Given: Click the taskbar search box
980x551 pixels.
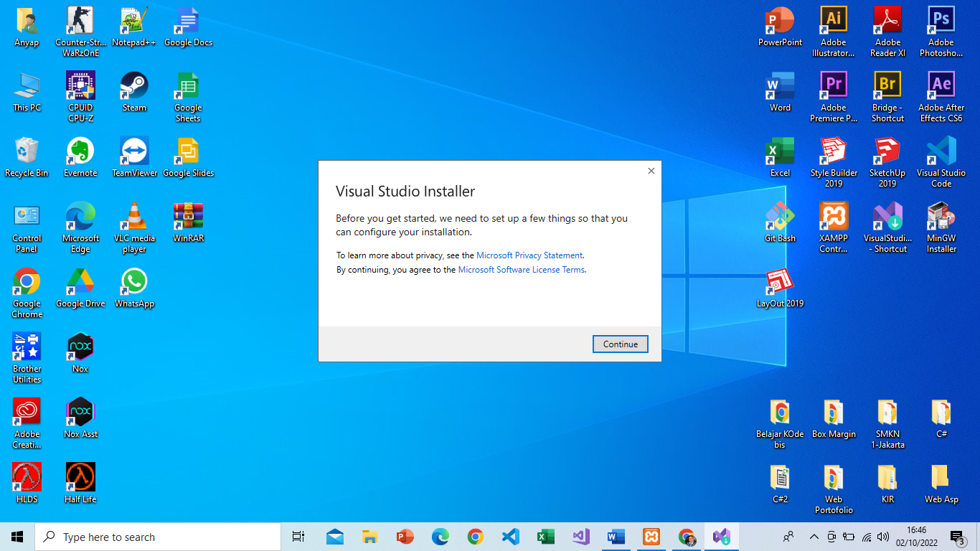Looking at the screenshot, I should (158, 537).
